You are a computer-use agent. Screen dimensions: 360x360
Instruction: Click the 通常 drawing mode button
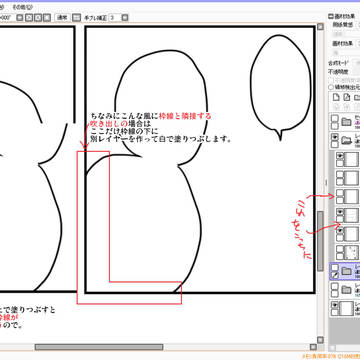[x=62, y=18]
